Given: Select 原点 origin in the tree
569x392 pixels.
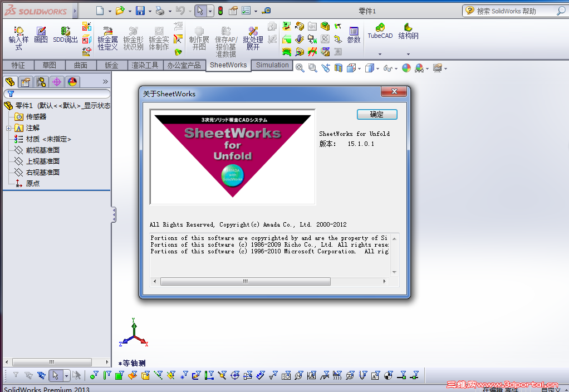Looking at the screenshot, I should pos(27,183).
